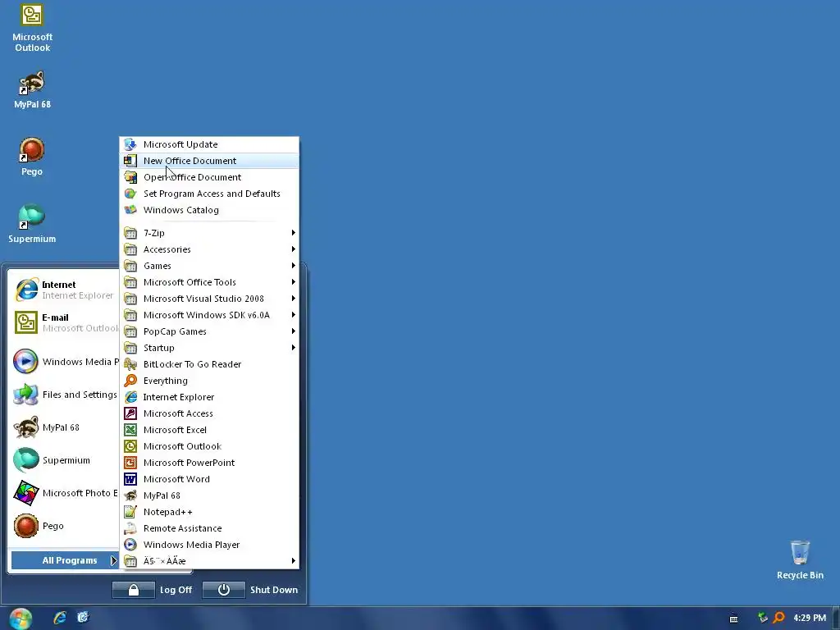Click Internet Explorer quick launch icon on taskbar
Image resolution: width=840 pixels, height=630 pixels.
point(60,618)
